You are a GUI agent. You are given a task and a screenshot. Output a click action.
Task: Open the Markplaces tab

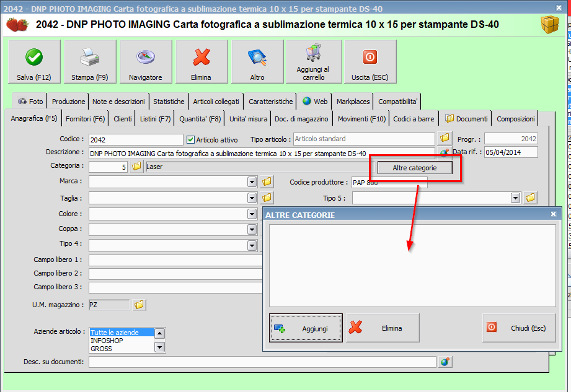[353, 102]
